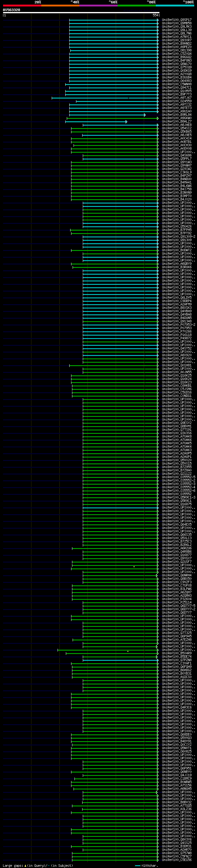
Task: Click label UniRef100_Q16877
Action: (177, 555)
